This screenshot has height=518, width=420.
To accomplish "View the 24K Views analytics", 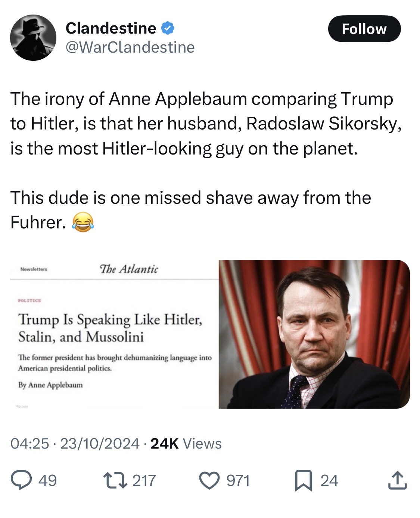I will pos(186,443).
